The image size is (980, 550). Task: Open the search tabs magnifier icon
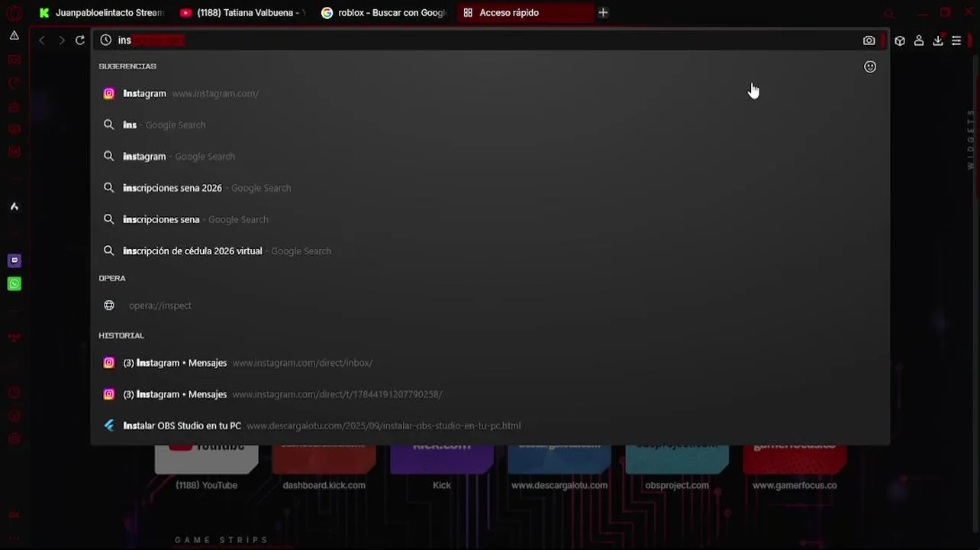pos(889,13)
